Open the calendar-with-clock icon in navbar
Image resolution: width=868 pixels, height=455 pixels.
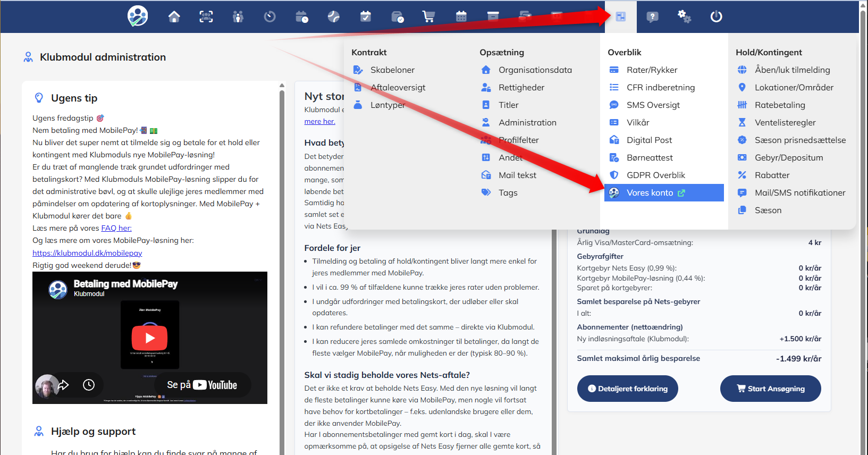click(x=302, y=16)
